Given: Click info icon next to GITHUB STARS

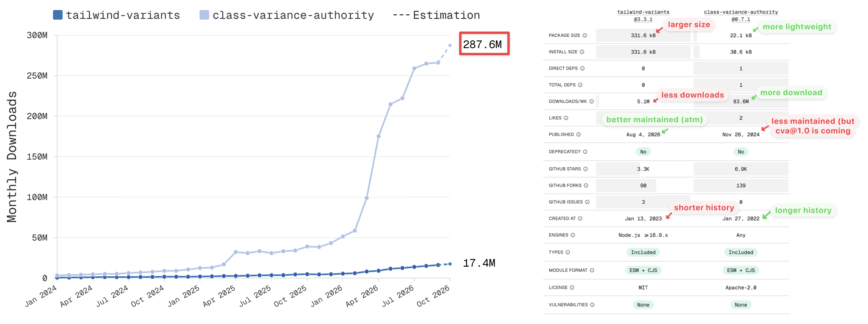Looking at the screenshot, I should point(585,169).
